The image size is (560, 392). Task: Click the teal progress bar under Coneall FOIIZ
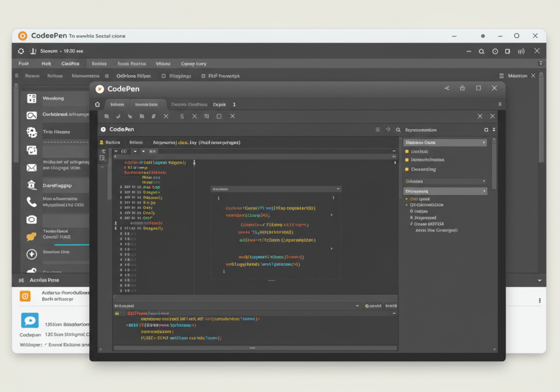tap(72, 245)
